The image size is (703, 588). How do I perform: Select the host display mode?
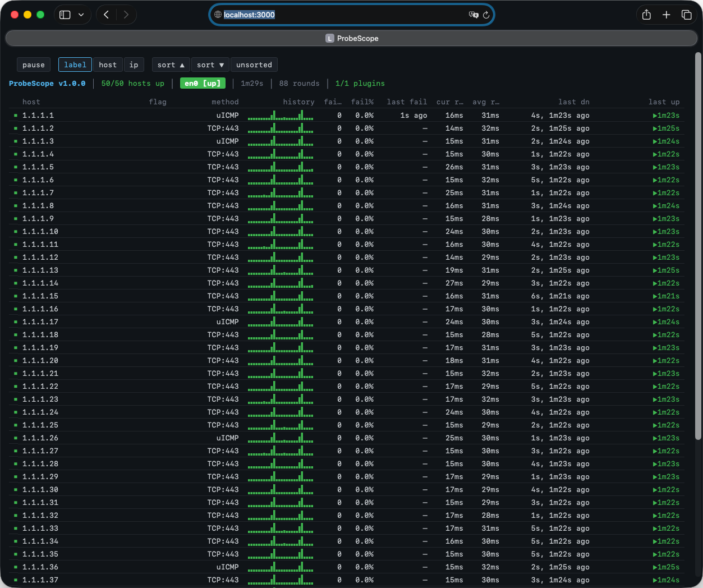(108, 65)
